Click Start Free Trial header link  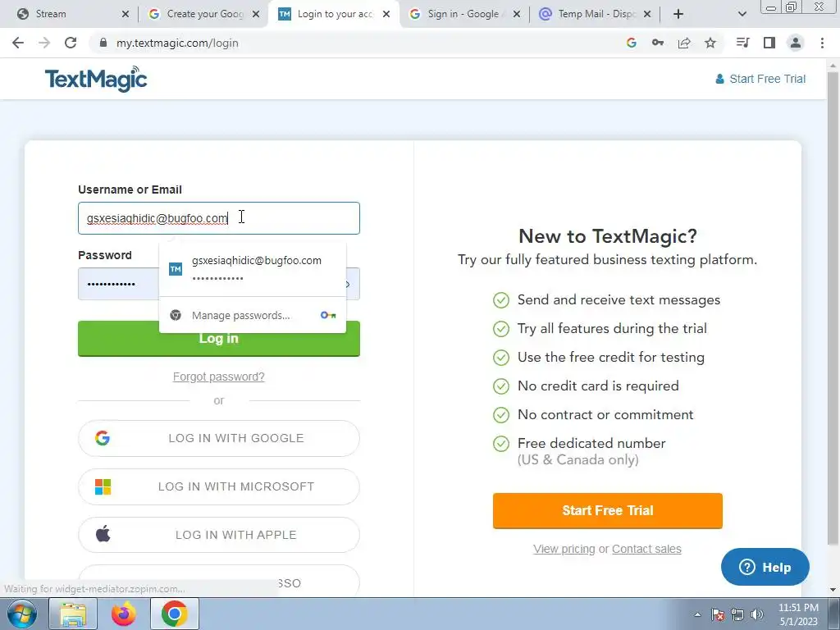[760, 79]
